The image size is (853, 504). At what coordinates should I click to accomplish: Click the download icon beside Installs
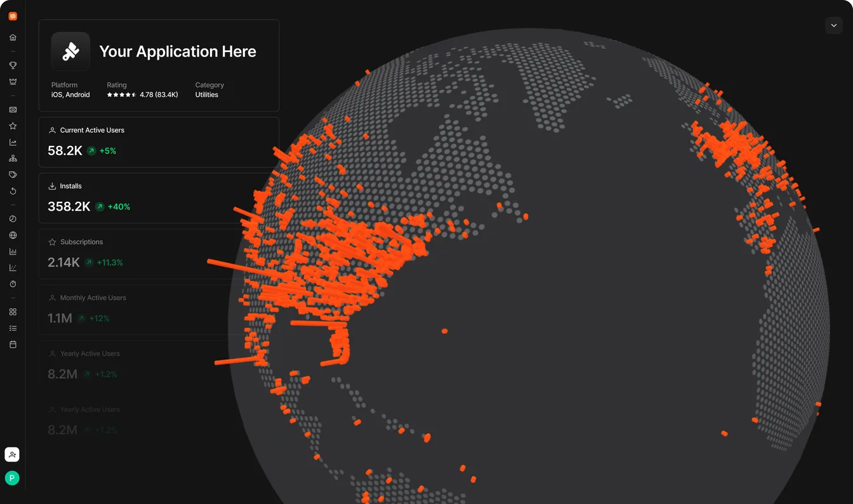53,186
